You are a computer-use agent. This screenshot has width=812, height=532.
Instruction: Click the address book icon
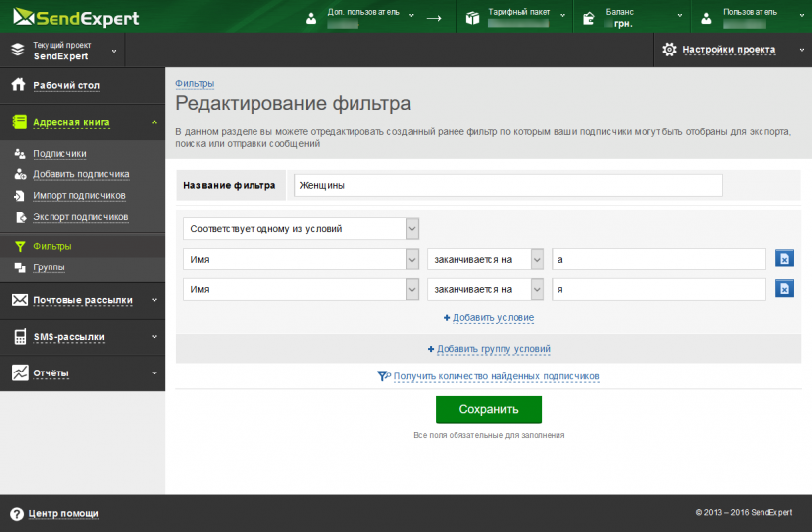click(19, 122)
